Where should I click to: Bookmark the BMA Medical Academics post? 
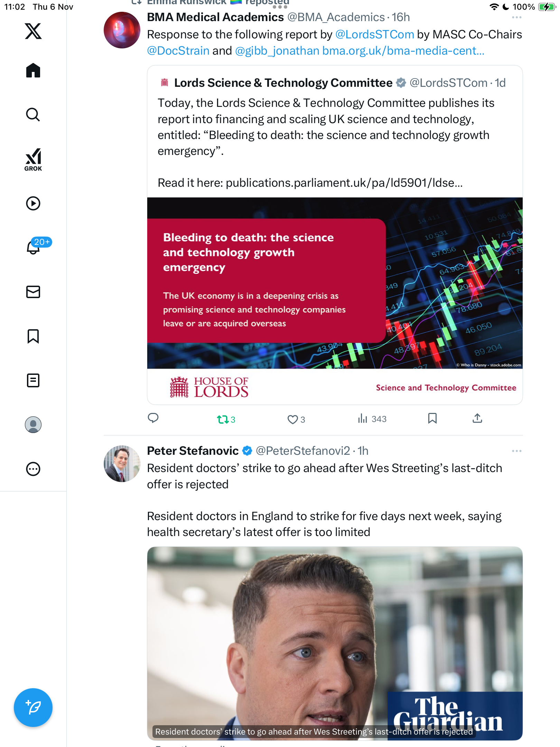432,418
